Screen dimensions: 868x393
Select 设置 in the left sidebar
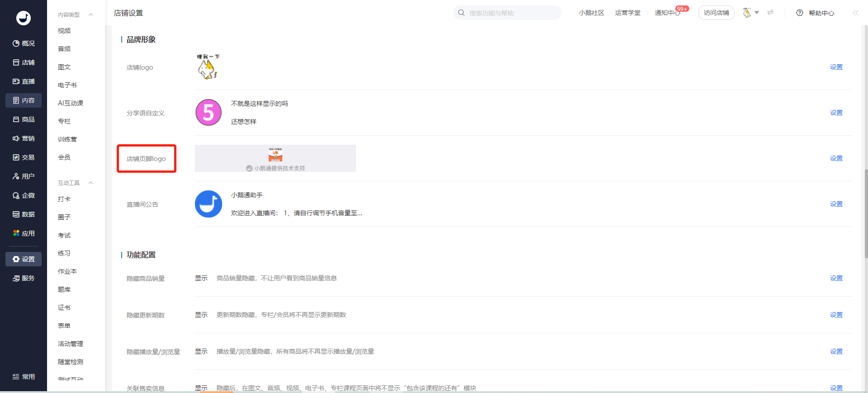[24, 259]
